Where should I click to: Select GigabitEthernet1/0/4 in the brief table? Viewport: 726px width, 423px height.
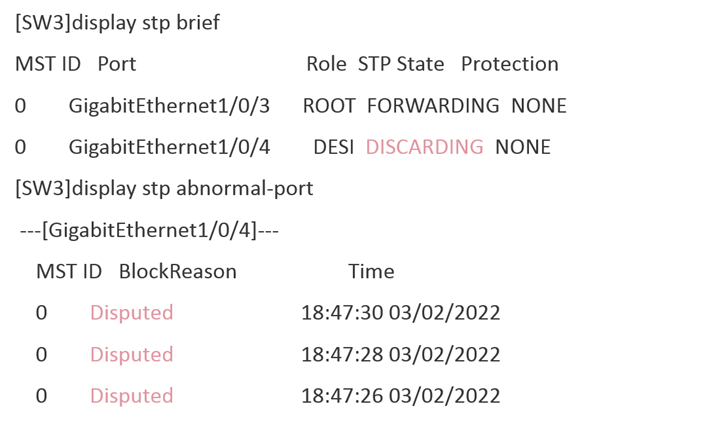point(169,148)
